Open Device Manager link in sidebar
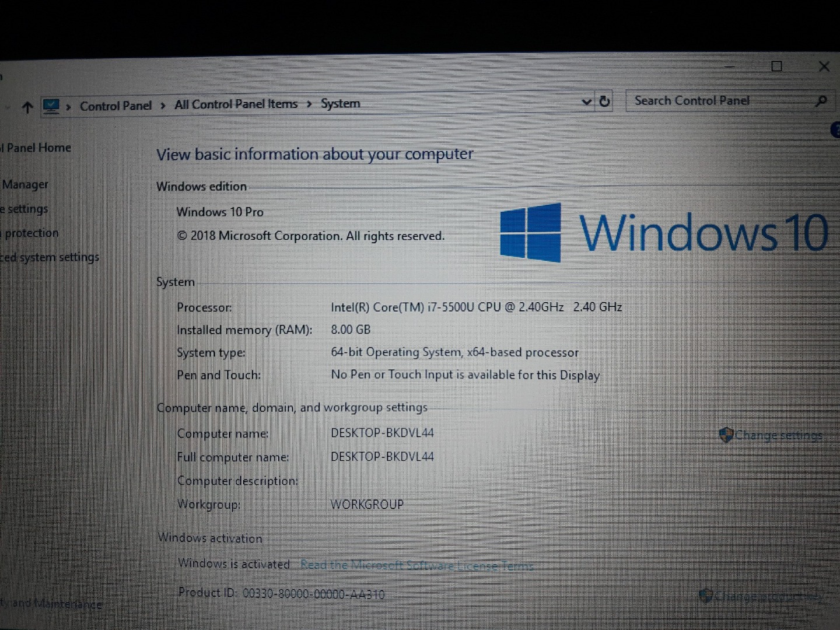 pyautogui.click(x=24, y=184)
